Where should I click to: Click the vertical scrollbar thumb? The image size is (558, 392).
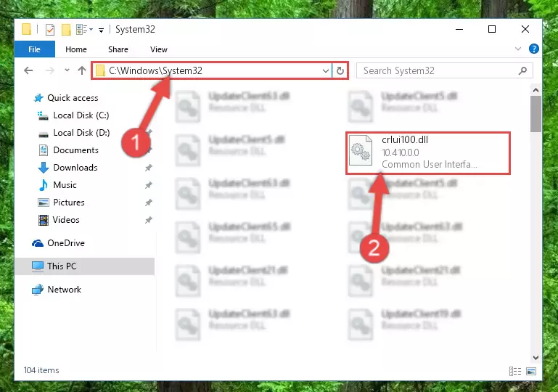click(x=536, y=113)
